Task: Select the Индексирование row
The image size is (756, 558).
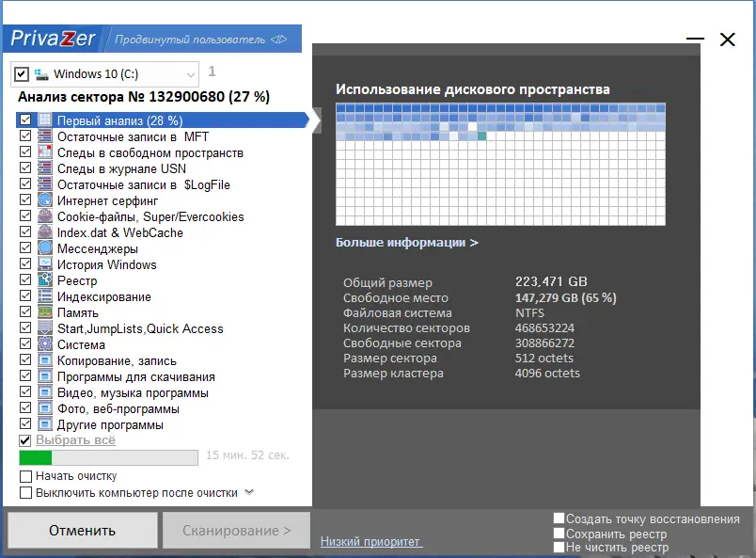Action: (x=104, y=296)
